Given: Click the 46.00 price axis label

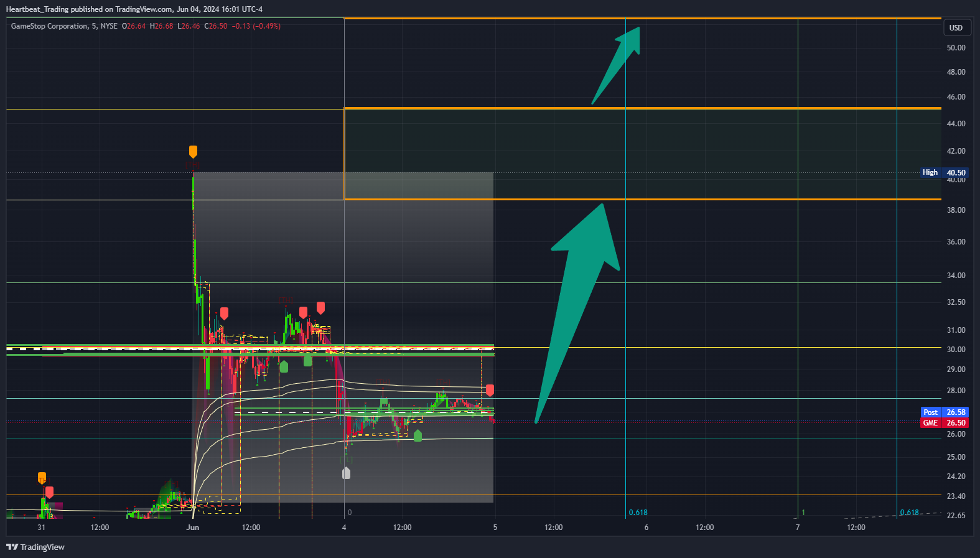Looking at the screenshot, I should [956, 96].
